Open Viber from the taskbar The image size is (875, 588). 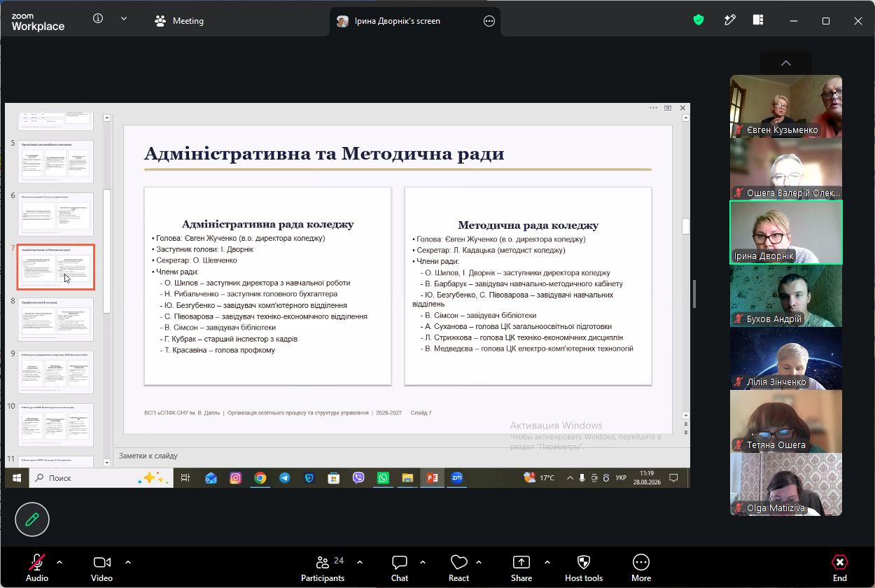coord(358,477)
